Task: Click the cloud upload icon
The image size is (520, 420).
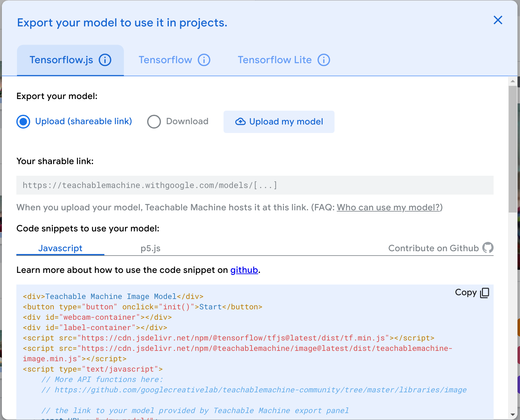Action: (x=241, y=122)
